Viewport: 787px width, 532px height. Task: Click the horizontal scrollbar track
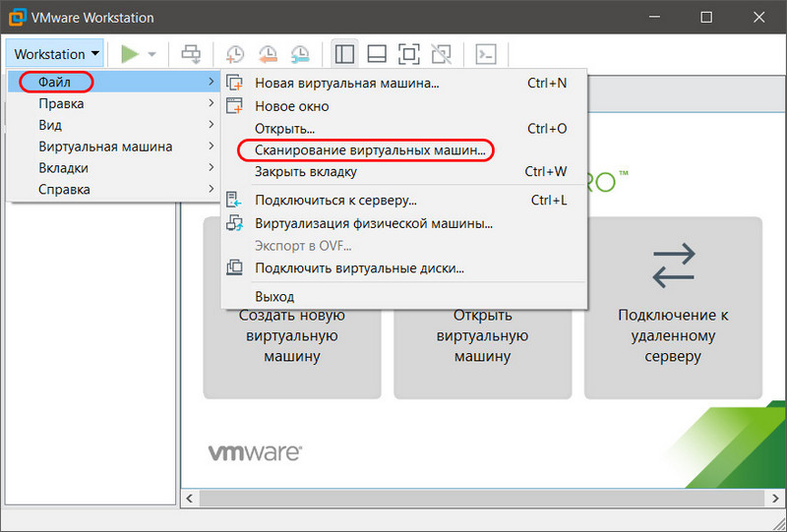482,499
